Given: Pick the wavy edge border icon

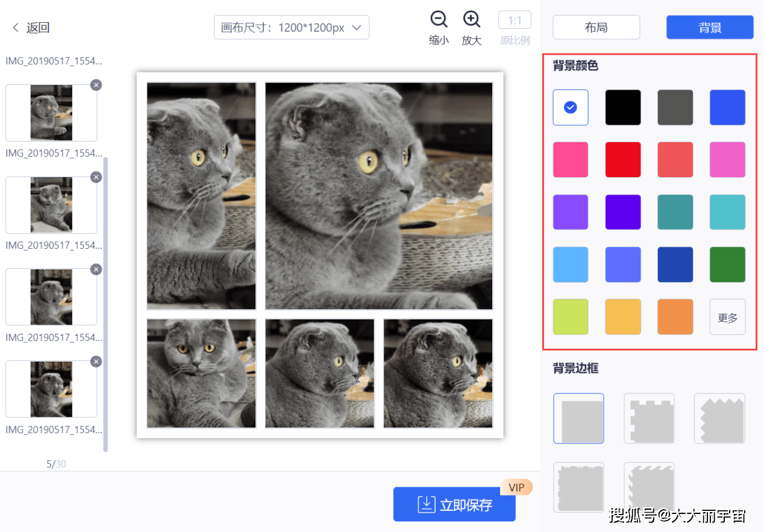Looking at the screenshot, I should 649,487.
